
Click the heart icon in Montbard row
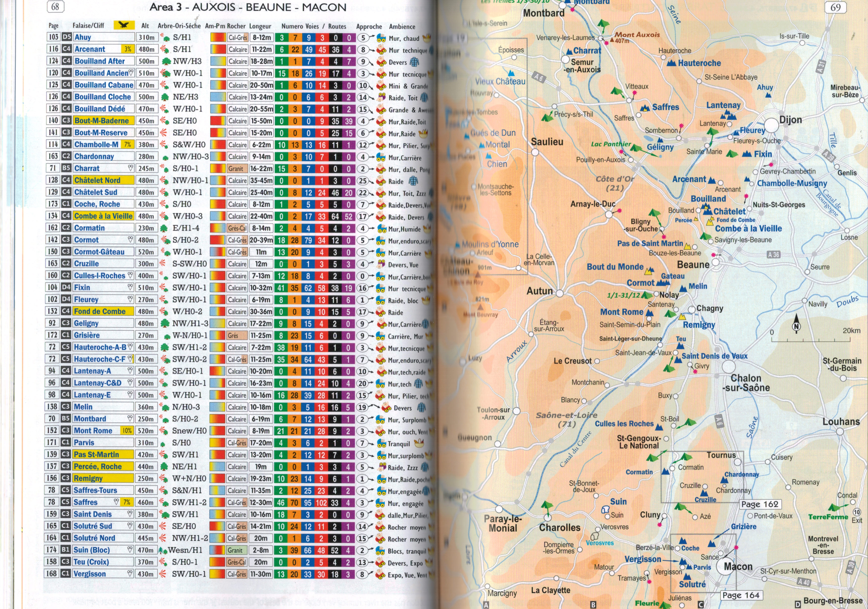130,419
